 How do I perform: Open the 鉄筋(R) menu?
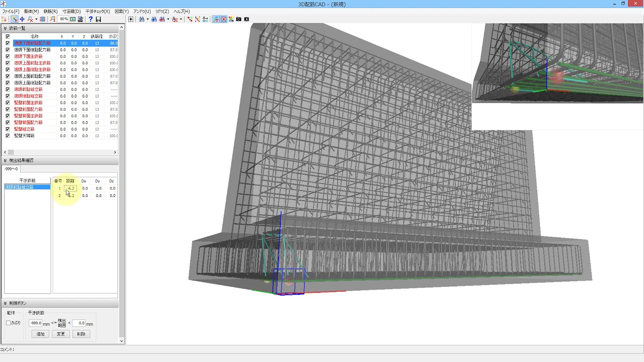pos(50,11)
